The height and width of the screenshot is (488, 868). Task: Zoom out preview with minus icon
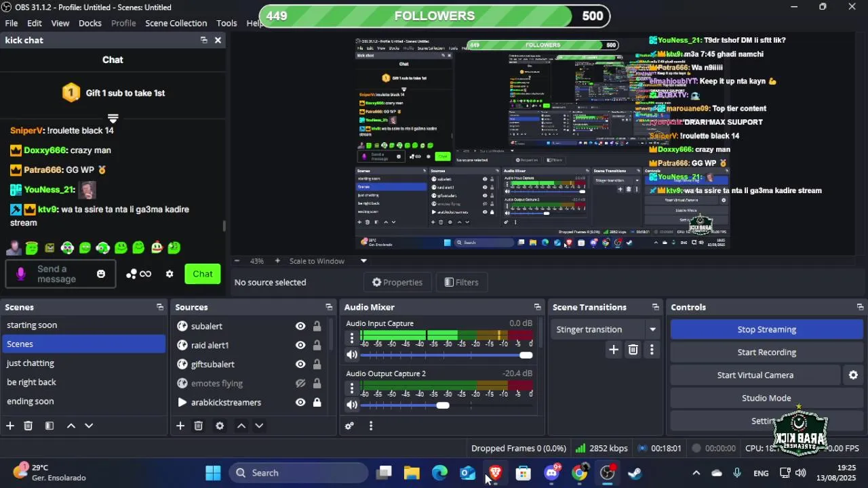(x=237, y=261)
